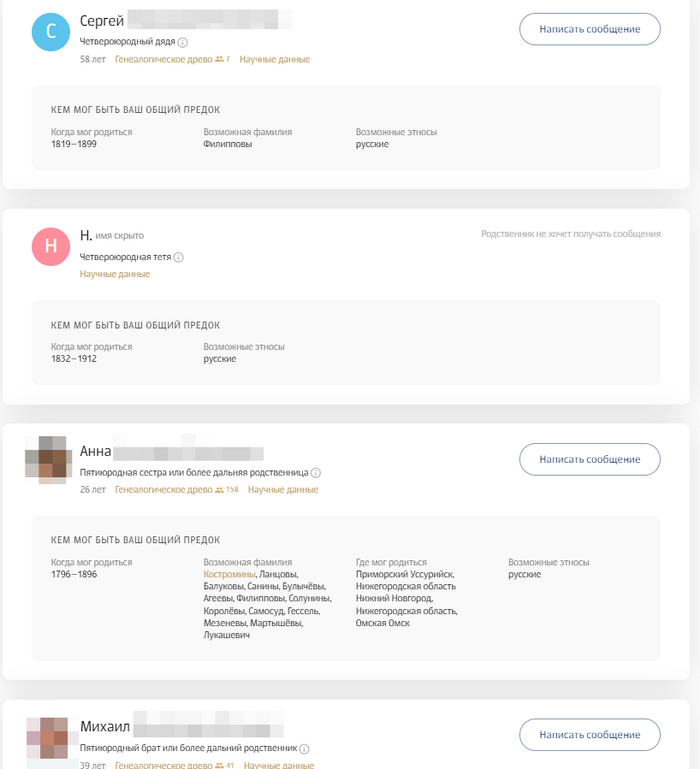Click info icon next to "Пятиюродная сестра"
700x769 pixels.
tap(315, 472)
